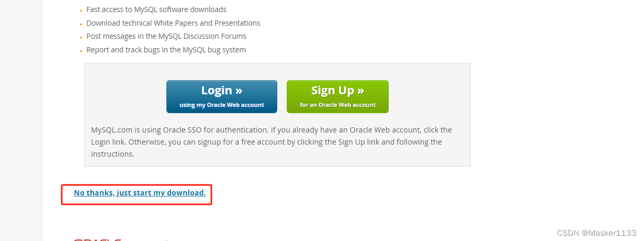Image resolution: width=644 pixels, height=241 pixels.
Task: Click the gray margin strip left of the page
Action: click(21, 120)
